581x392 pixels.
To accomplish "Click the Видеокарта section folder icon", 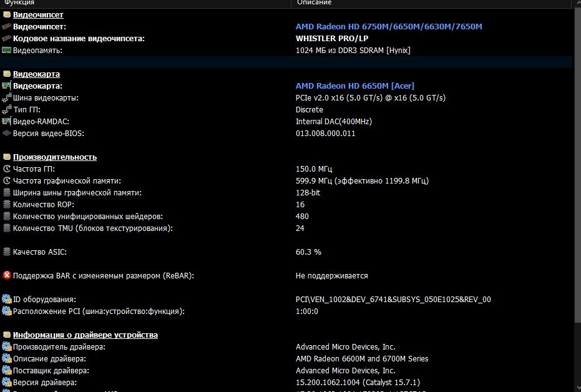I will (x=7, y=74).
